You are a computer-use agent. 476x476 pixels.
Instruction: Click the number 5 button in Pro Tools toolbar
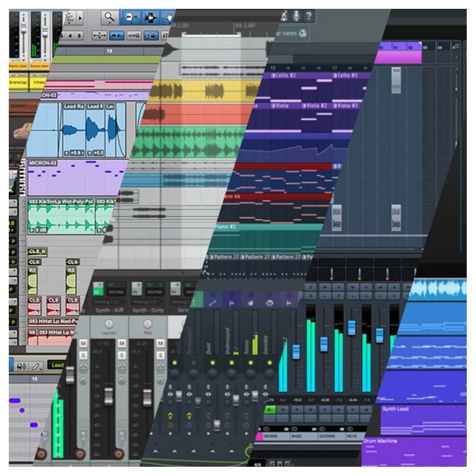click(79, 36)
